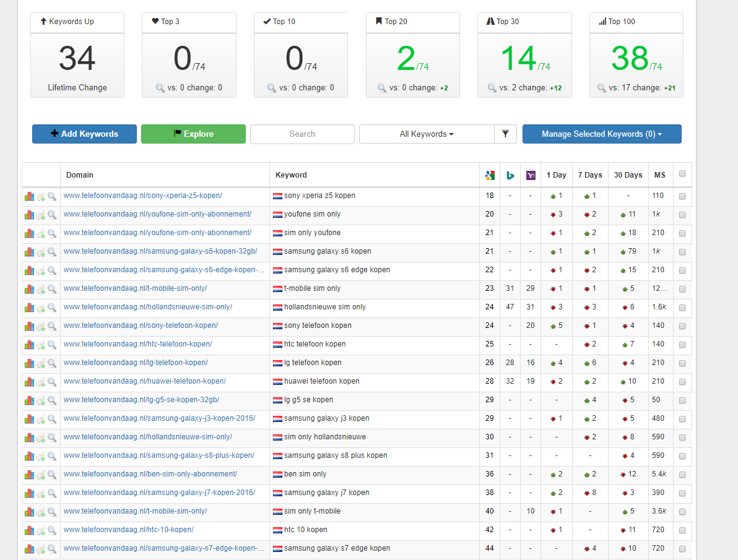Click the magnifier icon for htc 10 kopen
Image resolution: width=738 pixels, height=560 pixels.
click(x=52, y=530)
